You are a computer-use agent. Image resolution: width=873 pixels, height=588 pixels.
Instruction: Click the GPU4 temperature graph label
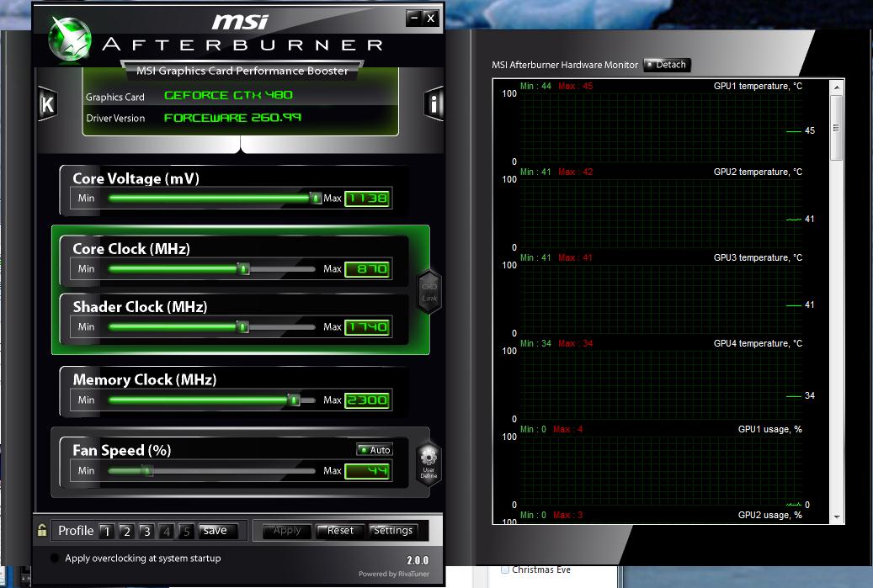pos(758,343)
